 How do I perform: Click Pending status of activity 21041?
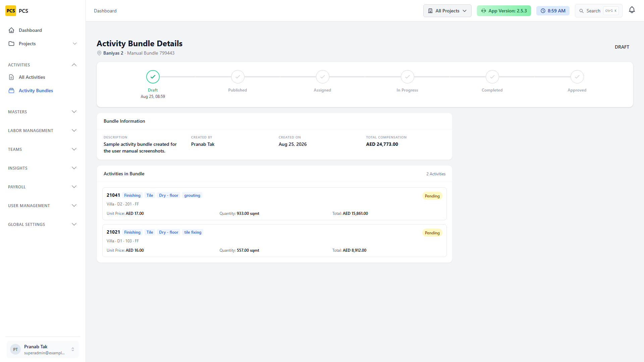[432, 196]
